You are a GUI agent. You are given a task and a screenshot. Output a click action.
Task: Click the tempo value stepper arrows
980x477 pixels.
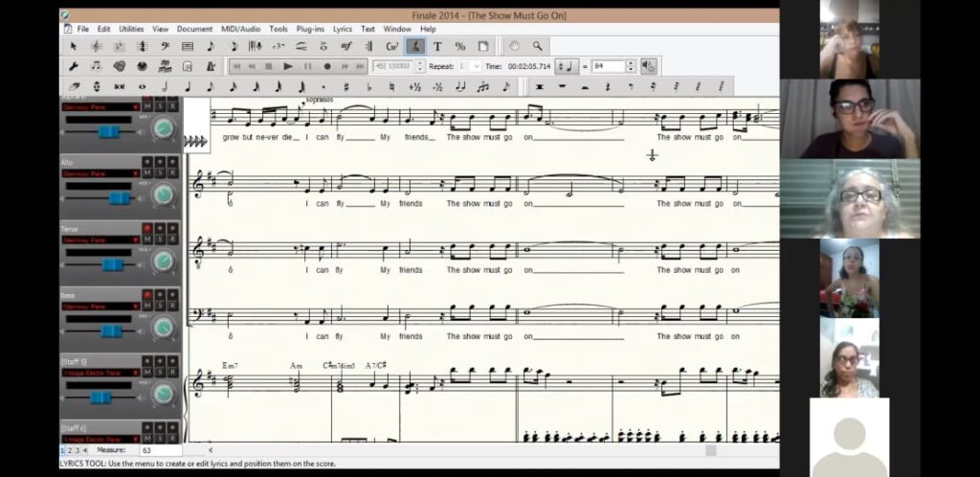click(x=631, y=66)
